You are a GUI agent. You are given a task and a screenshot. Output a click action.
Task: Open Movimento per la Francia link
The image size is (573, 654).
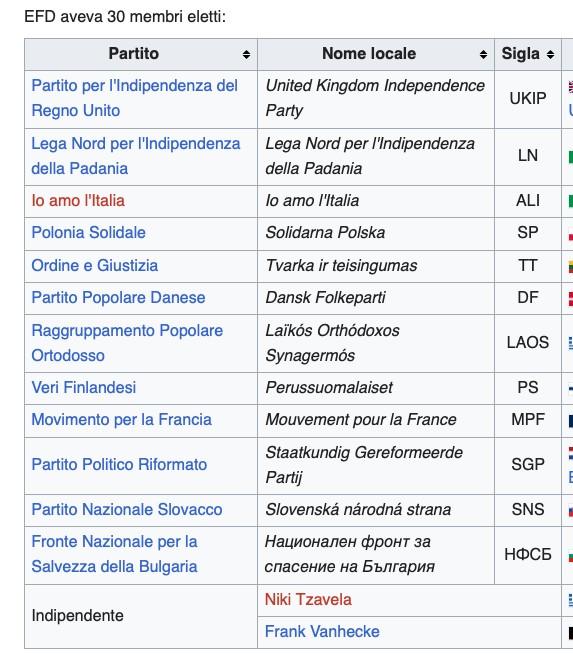[x=121, y=420]
